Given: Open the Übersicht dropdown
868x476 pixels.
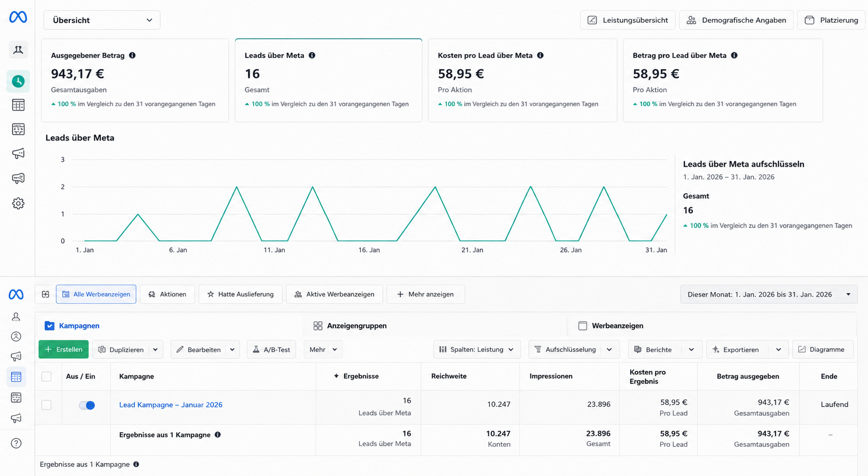Looking at the screenshot, I should (102, 20).
